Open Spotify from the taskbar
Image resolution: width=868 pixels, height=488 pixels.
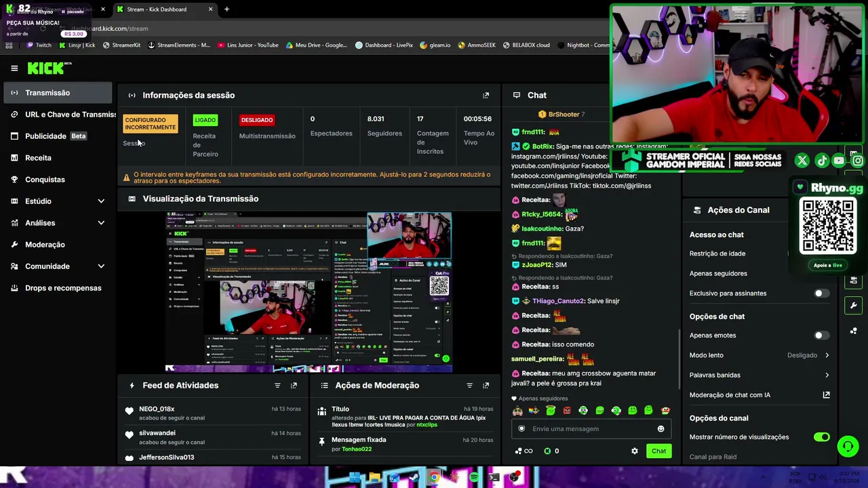point(474,477)
